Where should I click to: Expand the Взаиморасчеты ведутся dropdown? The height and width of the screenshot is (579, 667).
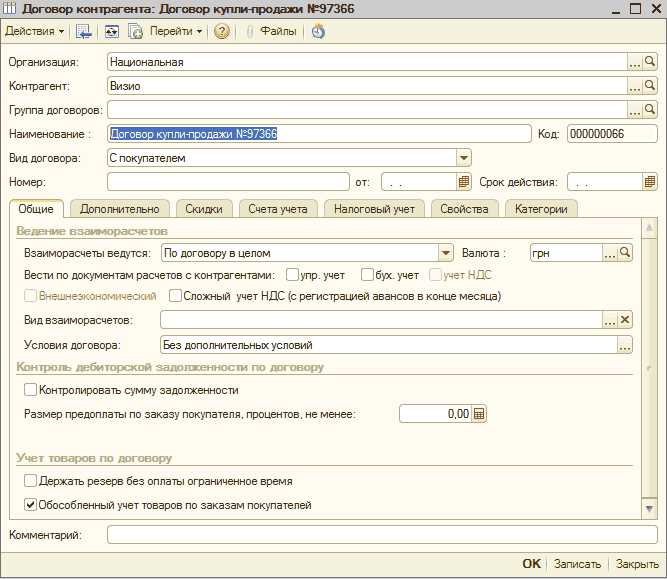point(445,253)
